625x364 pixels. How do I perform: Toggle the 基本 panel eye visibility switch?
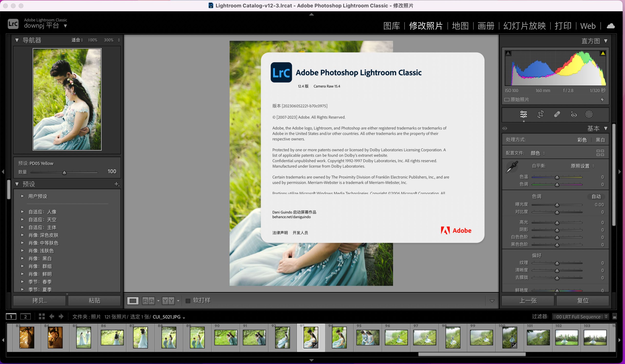click(505, 128)
